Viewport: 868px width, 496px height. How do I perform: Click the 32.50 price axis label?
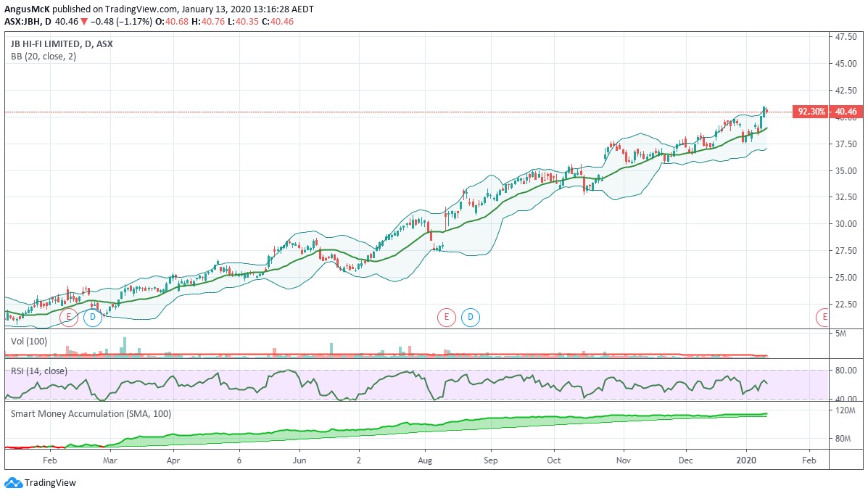coord(846,197)
